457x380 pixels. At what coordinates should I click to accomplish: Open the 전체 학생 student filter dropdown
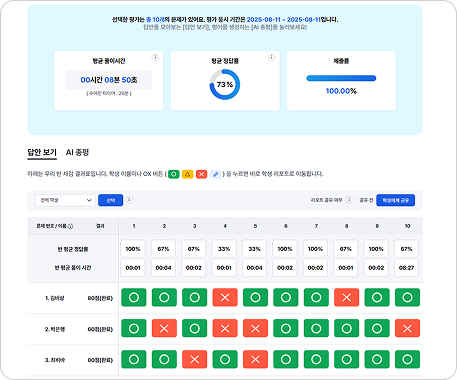(x=65, y=200)
